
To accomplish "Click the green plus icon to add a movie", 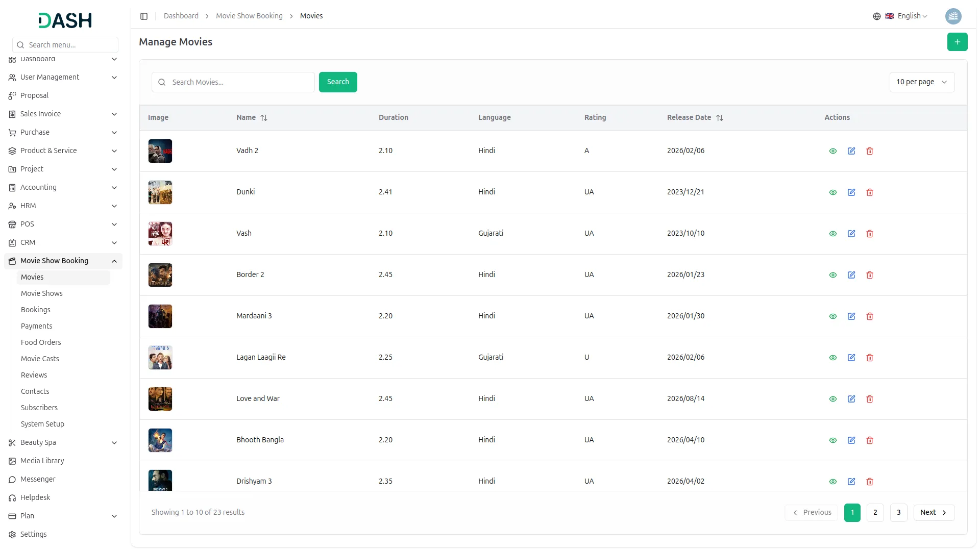I will [958, 42].
